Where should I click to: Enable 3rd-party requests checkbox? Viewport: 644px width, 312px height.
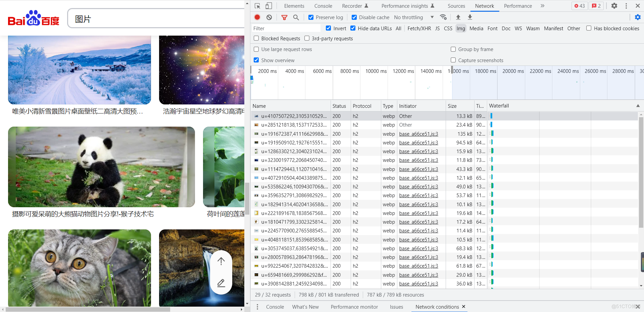click(x=307, y=38)
